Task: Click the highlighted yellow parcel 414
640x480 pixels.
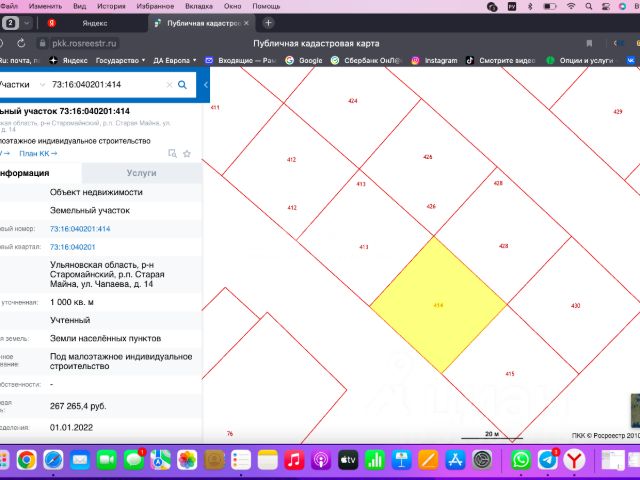Action: [438, 304]
